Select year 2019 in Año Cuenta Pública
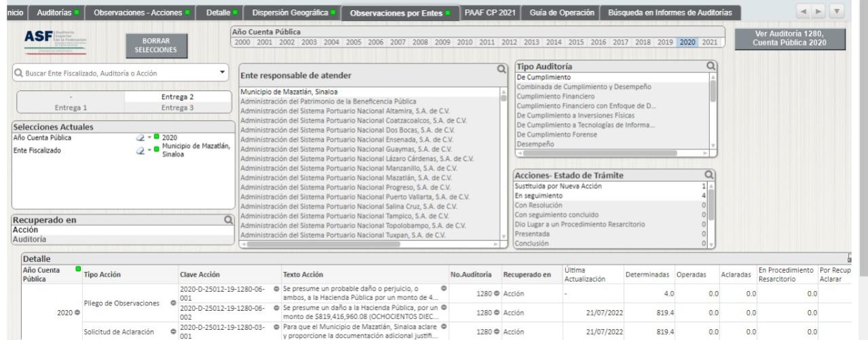 point(666,42)
